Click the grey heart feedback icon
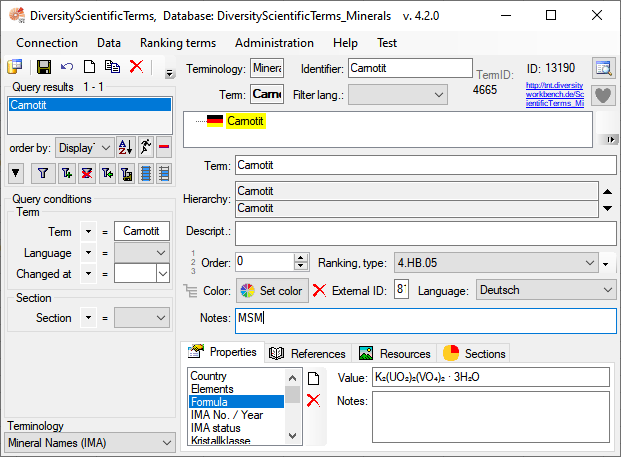Screen dimensions: 621x457 603,96
